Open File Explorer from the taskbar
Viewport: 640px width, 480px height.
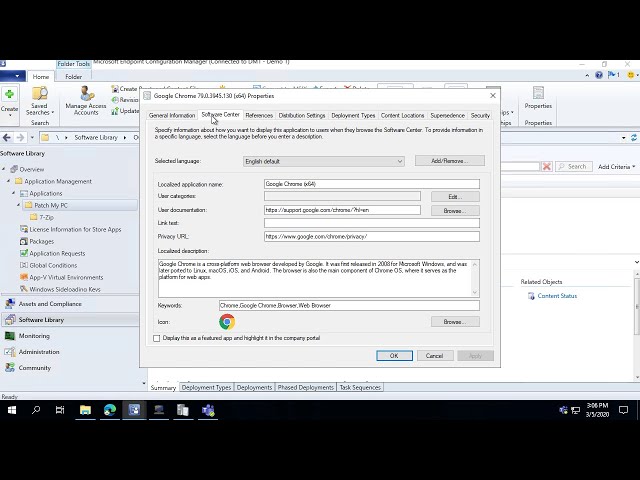click(85, 410)
